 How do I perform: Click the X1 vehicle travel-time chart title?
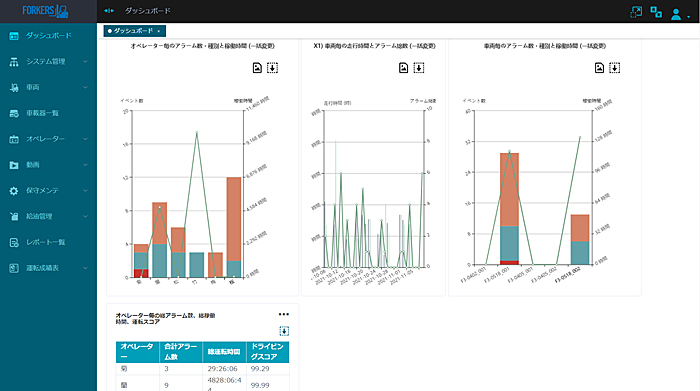pos(374,46)
